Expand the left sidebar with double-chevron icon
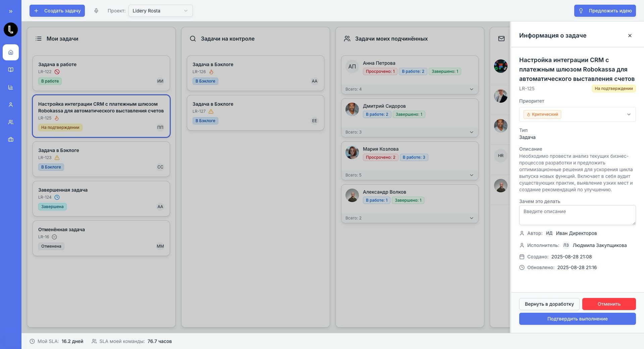The height and width of the screenshot is (349, 644). 11,11
